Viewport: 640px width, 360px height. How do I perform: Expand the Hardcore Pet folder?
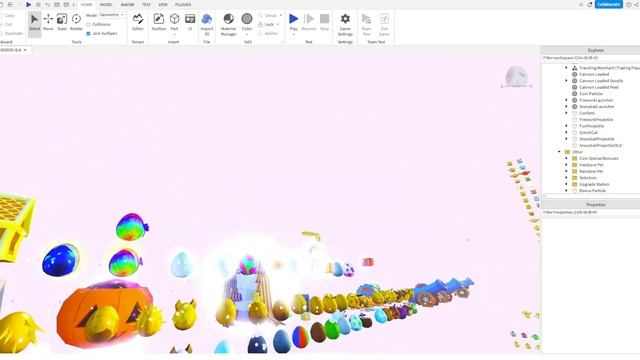coord(566,165)
